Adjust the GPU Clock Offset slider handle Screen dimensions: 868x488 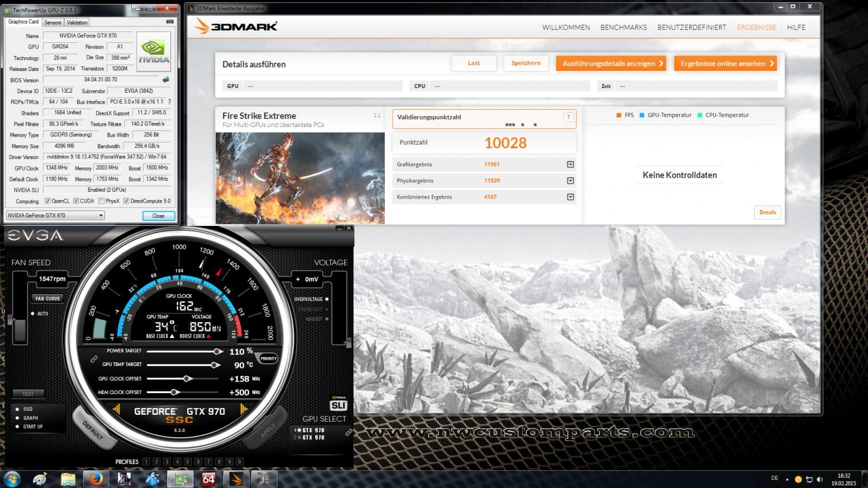pyautogui.click(x=187, y=379)
